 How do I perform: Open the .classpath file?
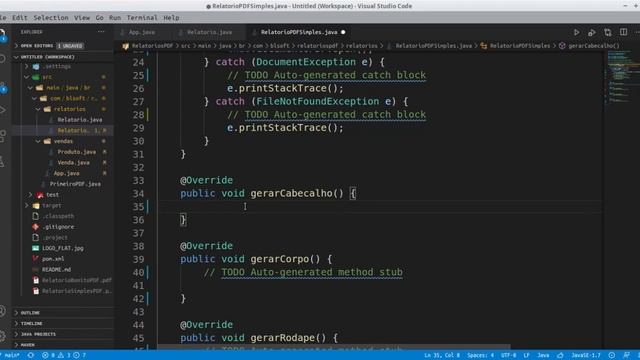[58, 216]
